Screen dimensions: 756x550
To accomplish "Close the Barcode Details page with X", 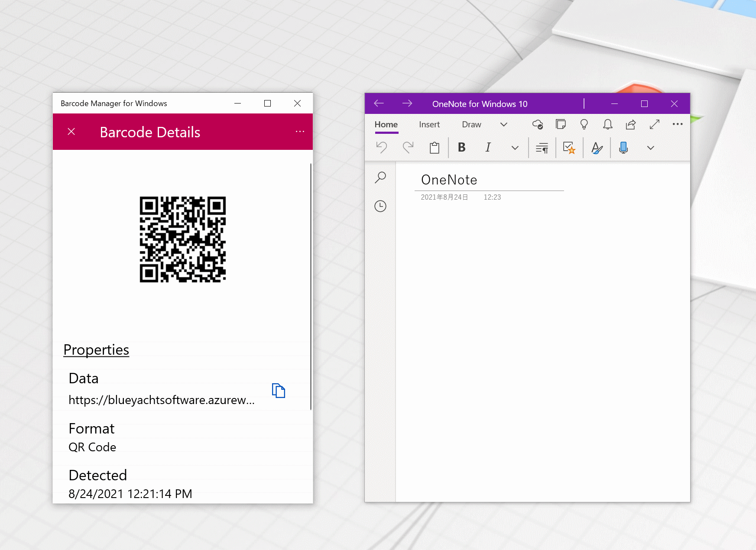I will tap(71, 132).
